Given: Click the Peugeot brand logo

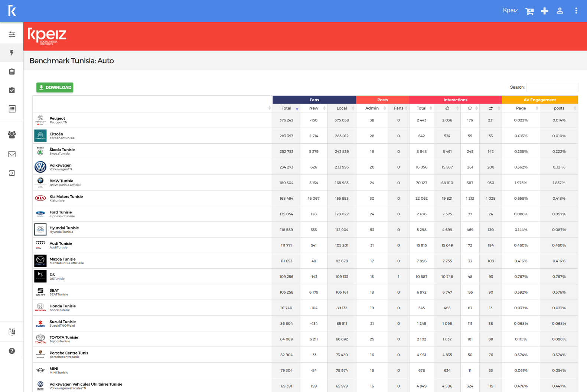Looking at the screenshot, I should point(40,120).
